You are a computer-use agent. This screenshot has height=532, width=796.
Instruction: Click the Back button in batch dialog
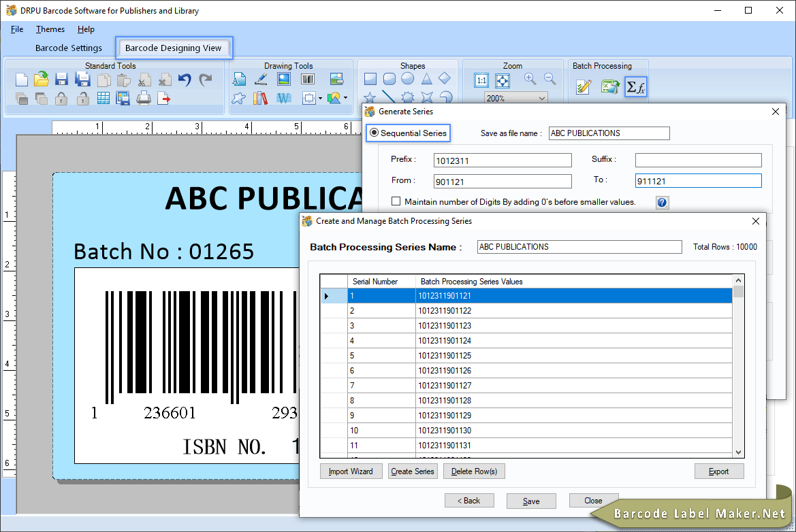469,501
